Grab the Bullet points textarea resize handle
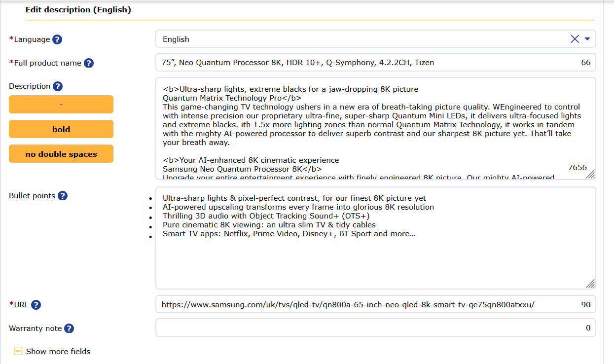This screenshot has height=364, width=614. [x=590, y=283]
